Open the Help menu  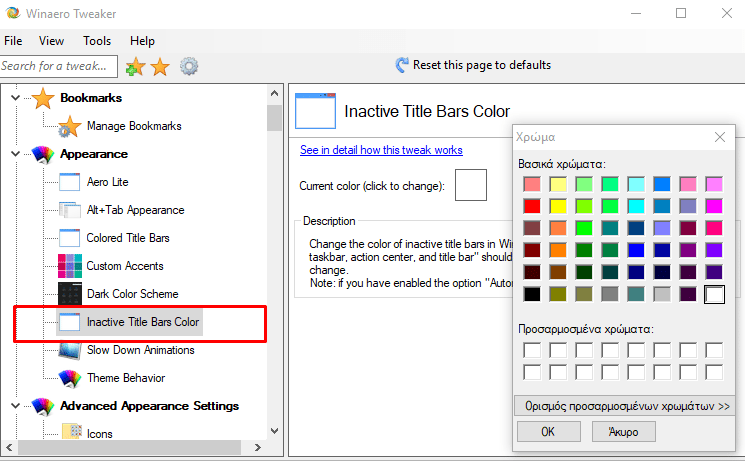pyautogui.click(x=142, y=41)
